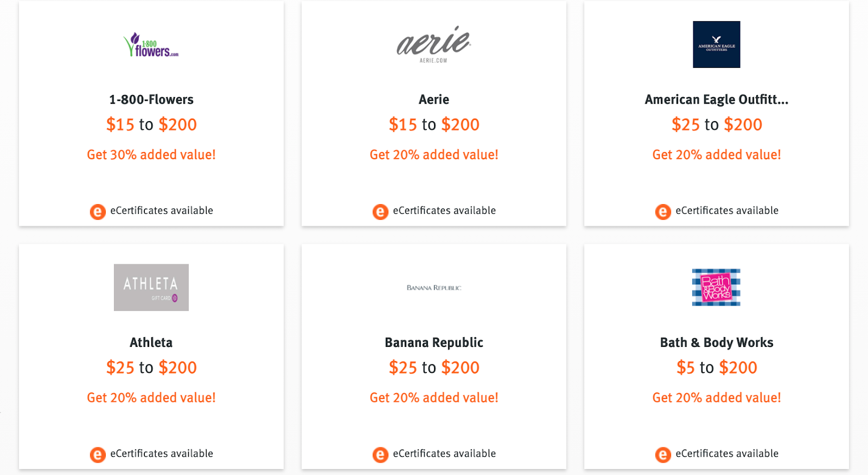Screen dimensions: 868x475
Task: Click the eCertificate icon under 1-800-Flowers
Action: point(98,211)
